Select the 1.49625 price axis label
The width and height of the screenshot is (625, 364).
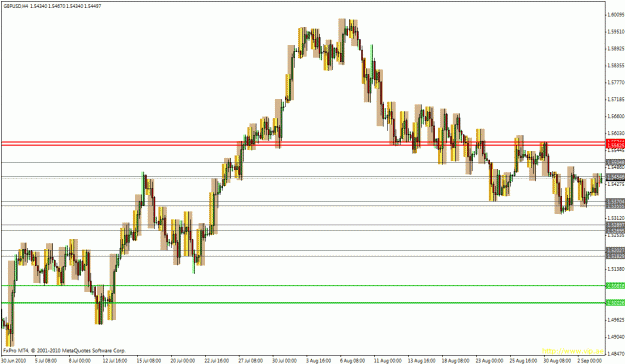pyautogui.click(x=615, y=320)
